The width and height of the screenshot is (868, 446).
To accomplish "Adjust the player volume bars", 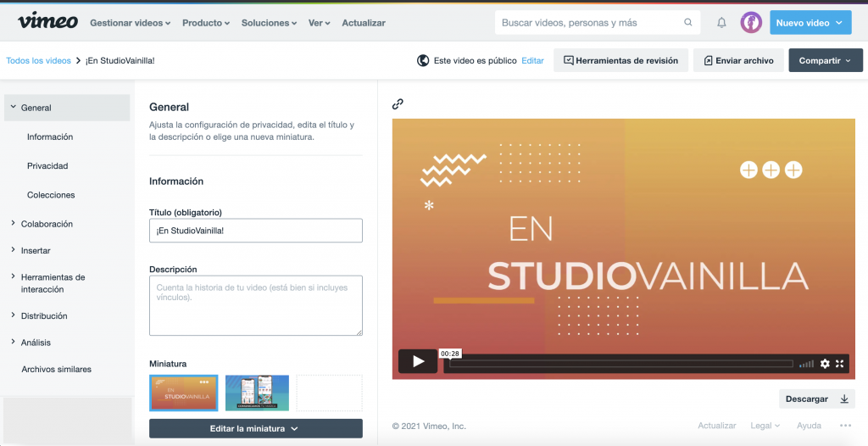I will point(807,364).
